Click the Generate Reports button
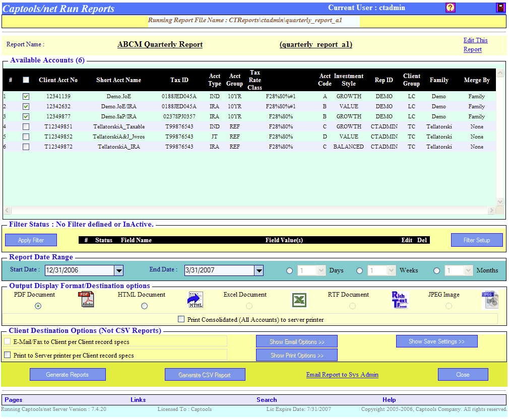The width and height of the screenshot is (510, 420). [x=68, y=375]
